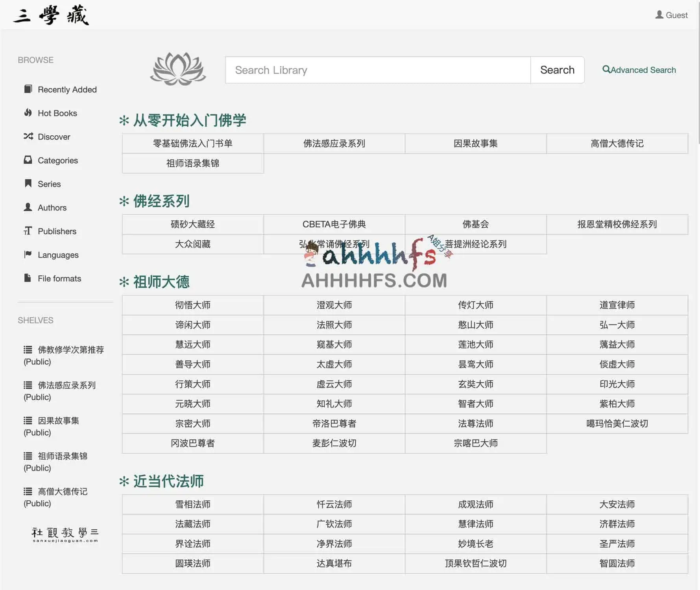
Task: Open Recently Added from the sidebar
Action: coord(67,89)
